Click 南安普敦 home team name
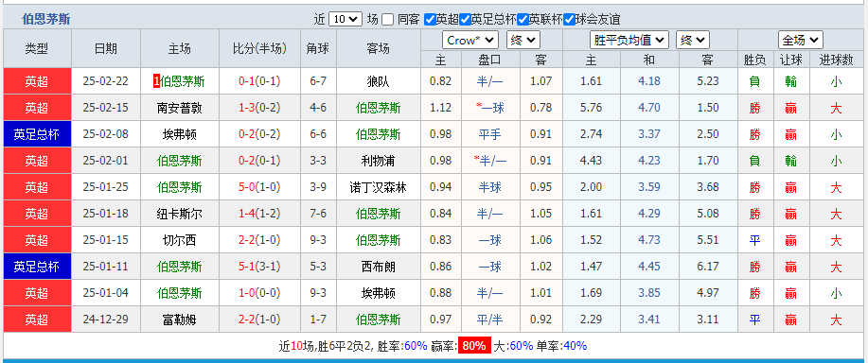This screenshot has height=363, width=868. (x=179, y=108)
